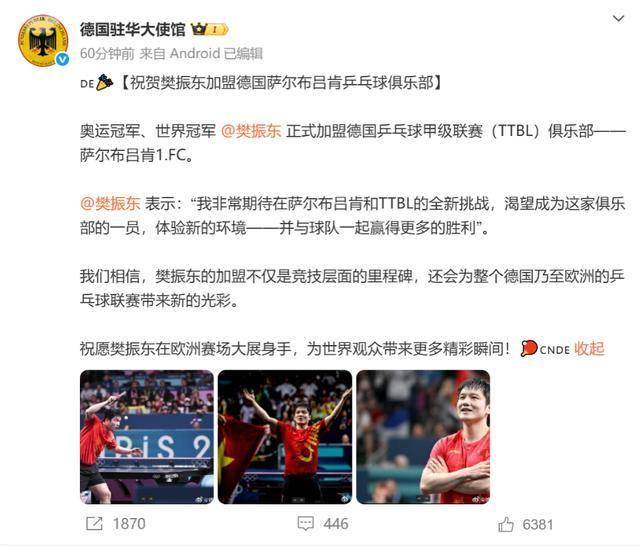
Task: Click the like count 6381
Action: click(x=538, y=524)
